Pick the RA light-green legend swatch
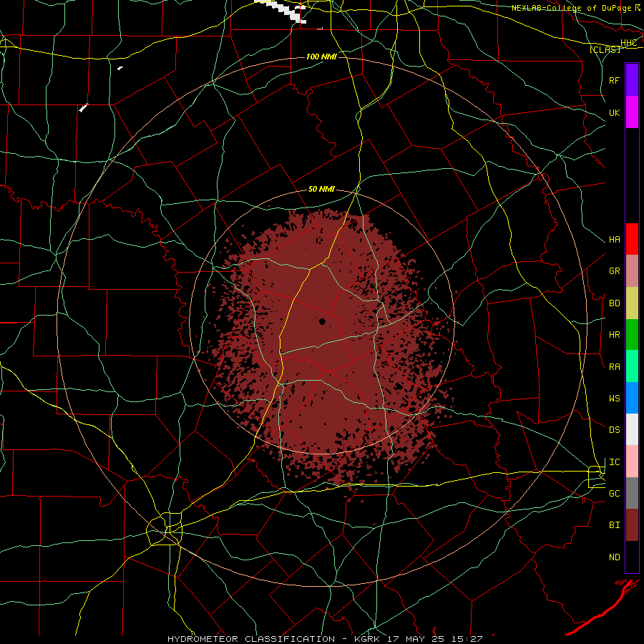The width and height of the screenshot is (644, 644). [632, 366]
